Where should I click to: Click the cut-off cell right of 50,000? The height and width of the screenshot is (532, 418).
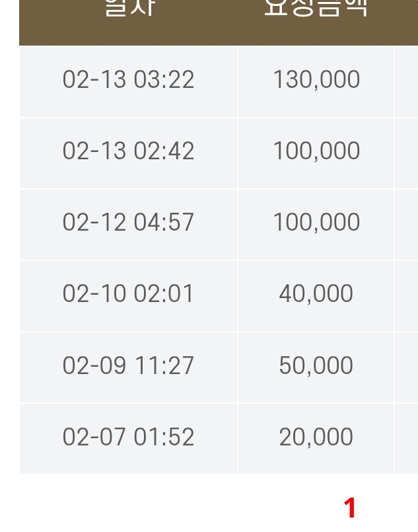coord(407,366)
